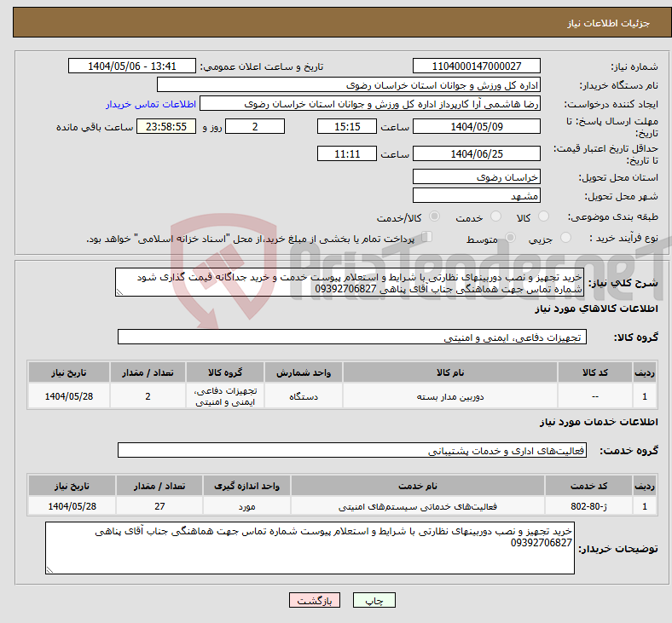Click the گروه کالا column header
Image resolution: width=672 pixels, height=623 pixels.
[x=225, y=372]
